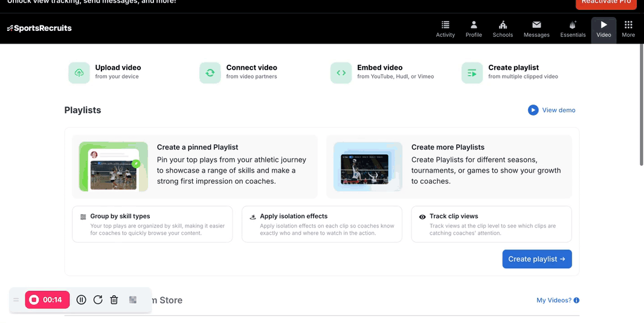Screen dimensions: 644x323
Task: Click the Connect video sync icon
Action: tap(210, 73)
